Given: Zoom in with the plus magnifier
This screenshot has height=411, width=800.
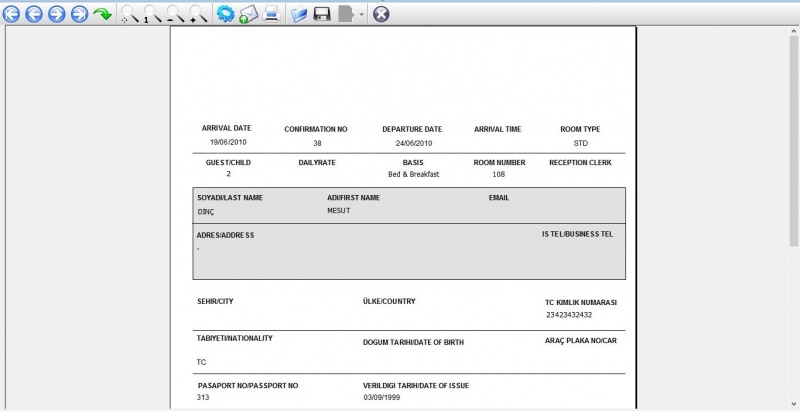Looking at the screenshot, I should click(x=198, y=14).
